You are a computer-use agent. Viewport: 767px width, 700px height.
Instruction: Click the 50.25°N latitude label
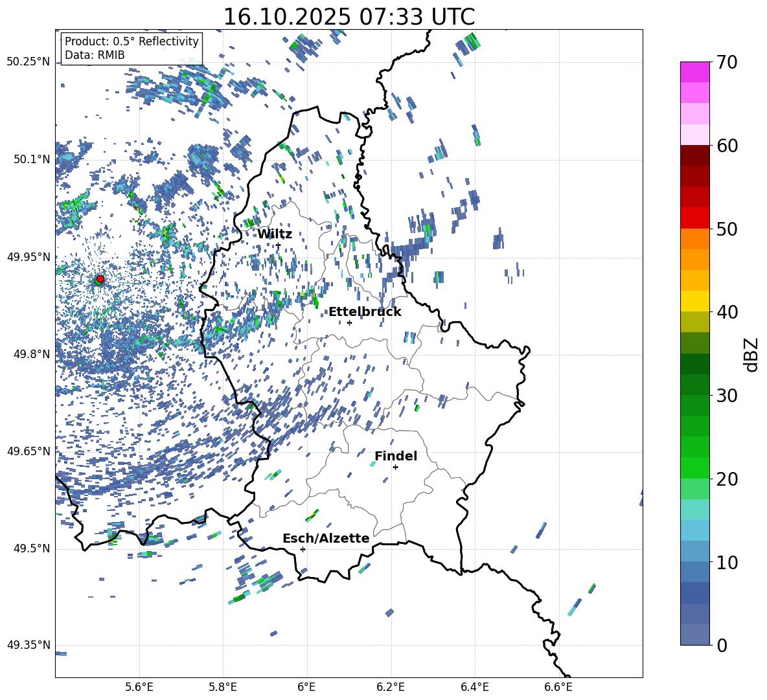29,62
